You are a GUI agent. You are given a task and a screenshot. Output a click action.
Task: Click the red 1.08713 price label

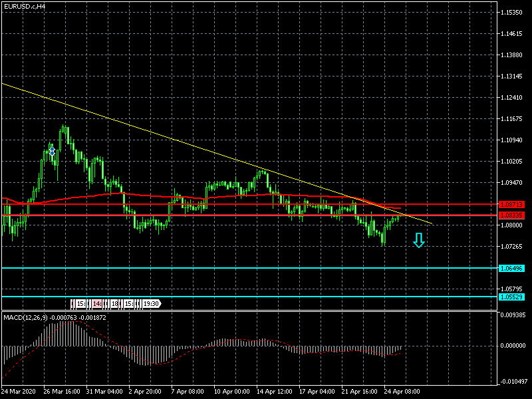coord(511,204)
